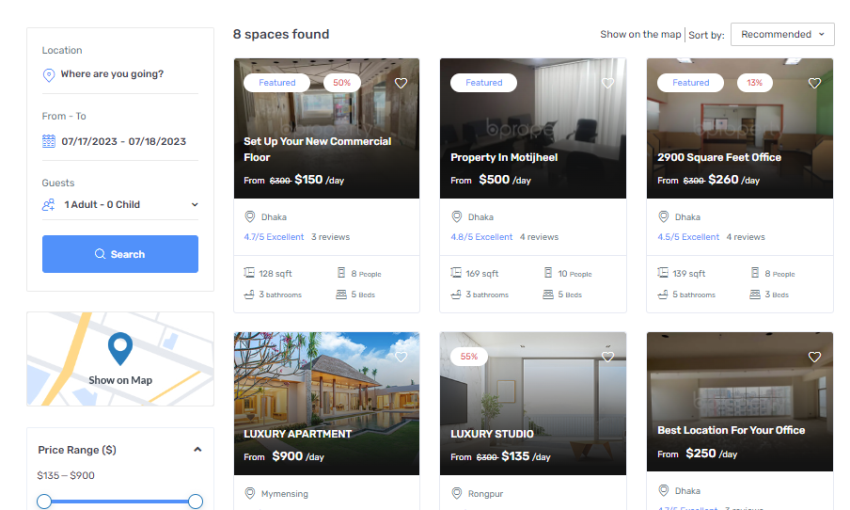
Task: Favorite the Set Up Your New Commercial Floor listing
Action: click(401, 83)
